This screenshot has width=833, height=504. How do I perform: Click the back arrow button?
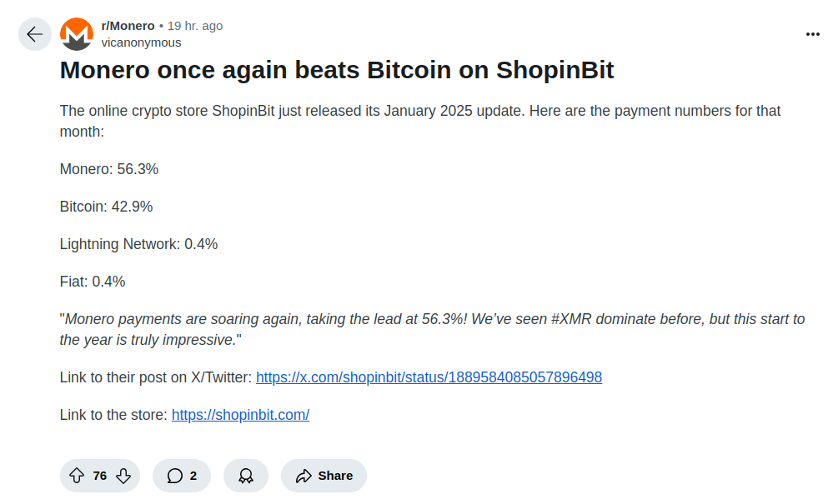tap(34, 34)
